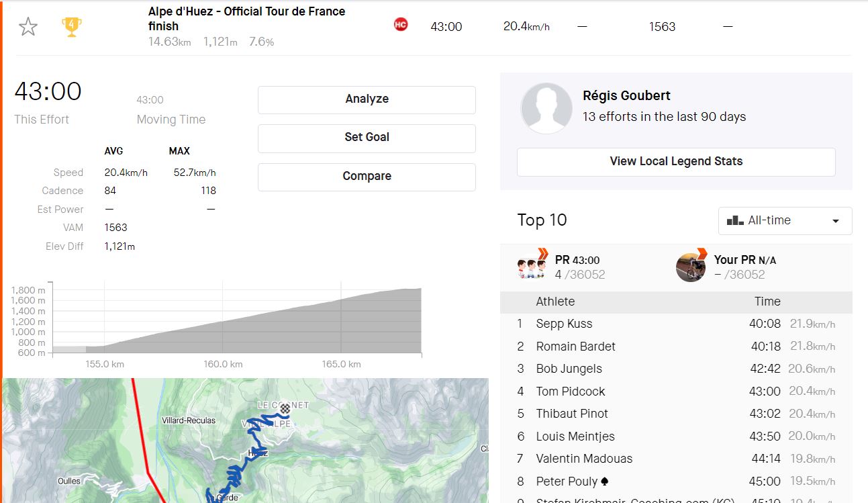
Task: Click the 4th place trophy icon
Action: click(72, 27)
